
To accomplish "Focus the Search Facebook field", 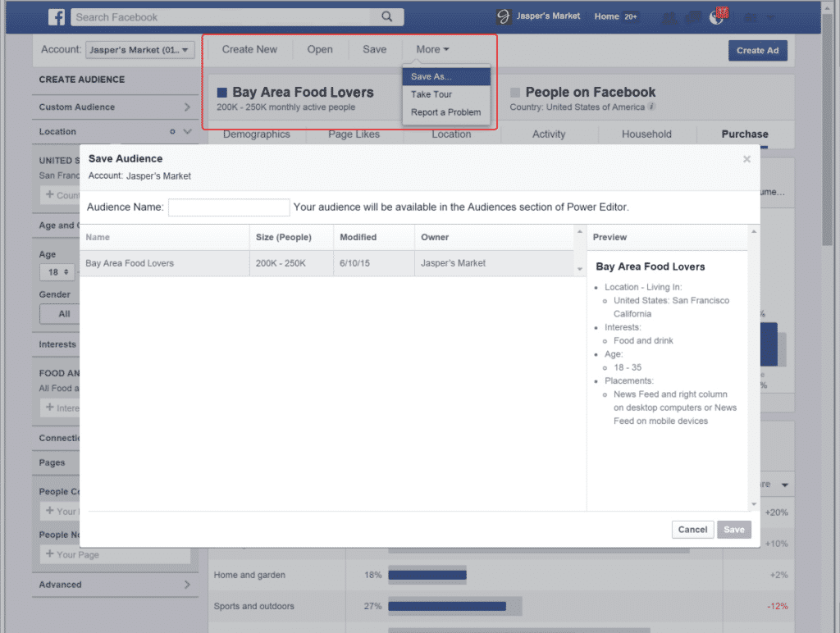I will (221, 17).
